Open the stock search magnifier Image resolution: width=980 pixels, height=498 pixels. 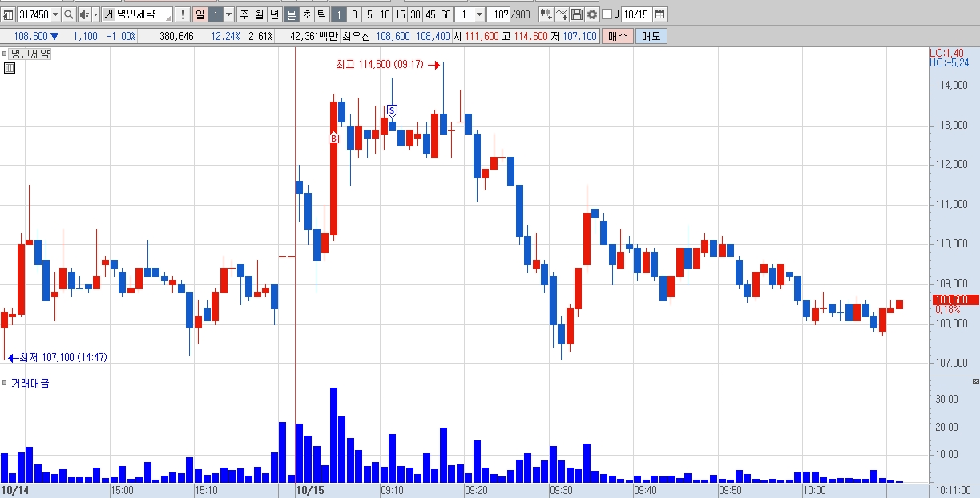[x=69, y=14]
